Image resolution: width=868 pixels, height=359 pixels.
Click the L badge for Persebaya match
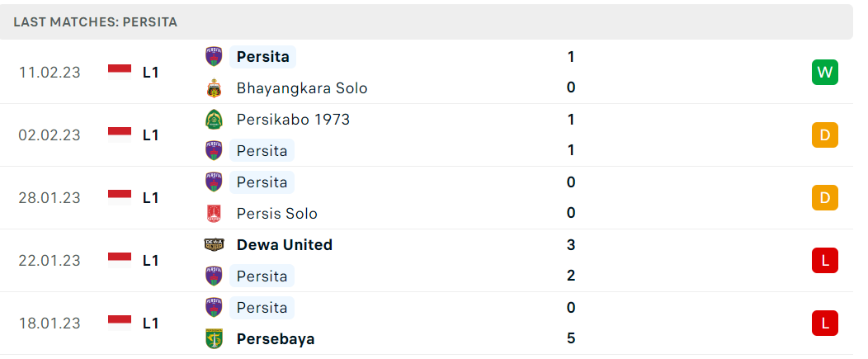[825, 323]
